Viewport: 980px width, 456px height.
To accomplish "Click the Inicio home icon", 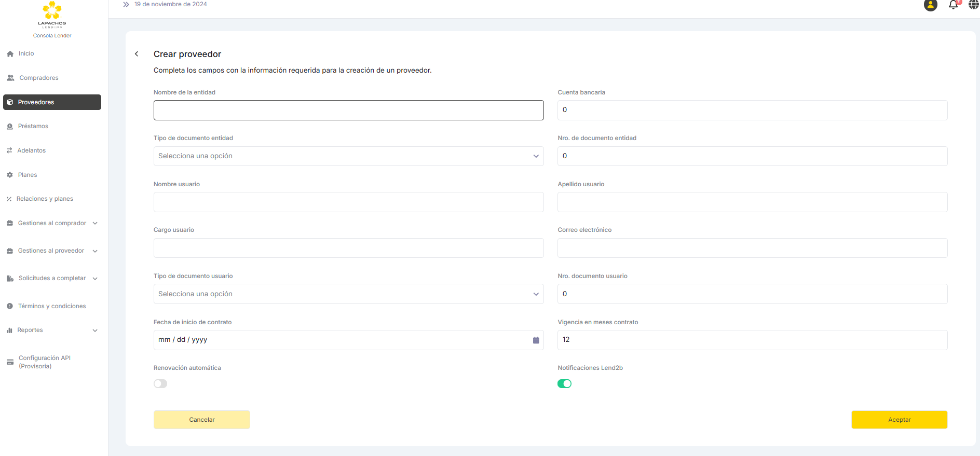I will [x=10, y=54].
